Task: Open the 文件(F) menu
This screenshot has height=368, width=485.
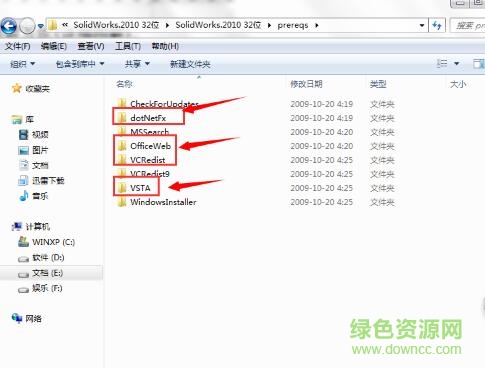Action: pos(17,46)
